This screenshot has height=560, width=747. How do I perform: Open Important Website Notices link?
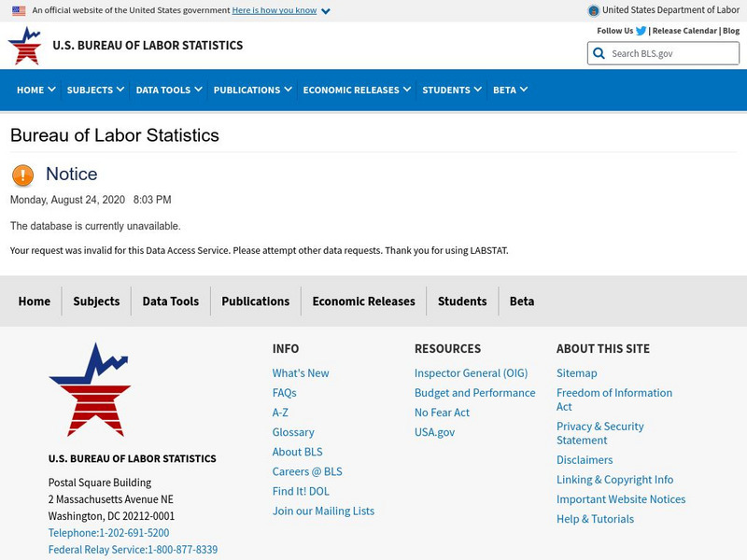tap(621, 499)
